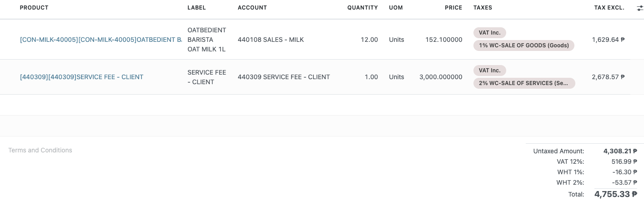The width and height of the screenshot is (644, 207).
Task: Click the VAT 12% label
Action: [570, 162]
